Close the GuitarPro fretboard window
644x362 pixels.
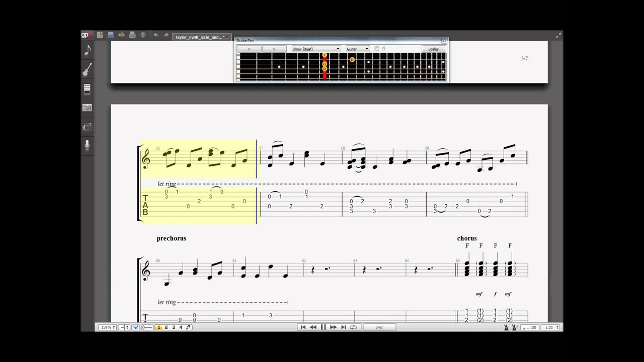click(444, 40)
